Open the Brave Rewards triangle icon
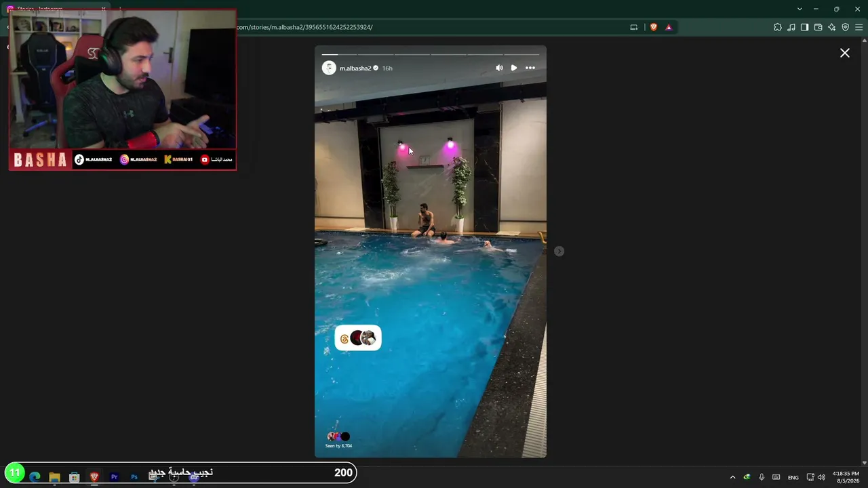The width and height of the screenshot is (868, 488). tap(669, 27)
